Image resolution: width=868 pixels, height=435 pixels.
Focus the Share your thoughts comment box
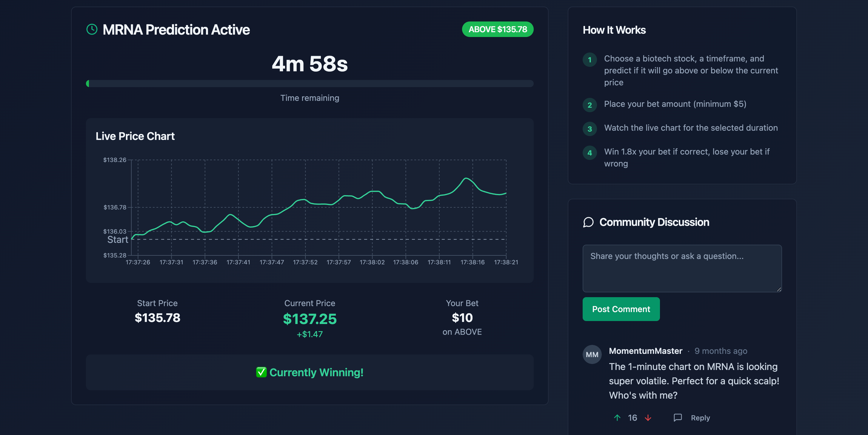coord(682,268)
